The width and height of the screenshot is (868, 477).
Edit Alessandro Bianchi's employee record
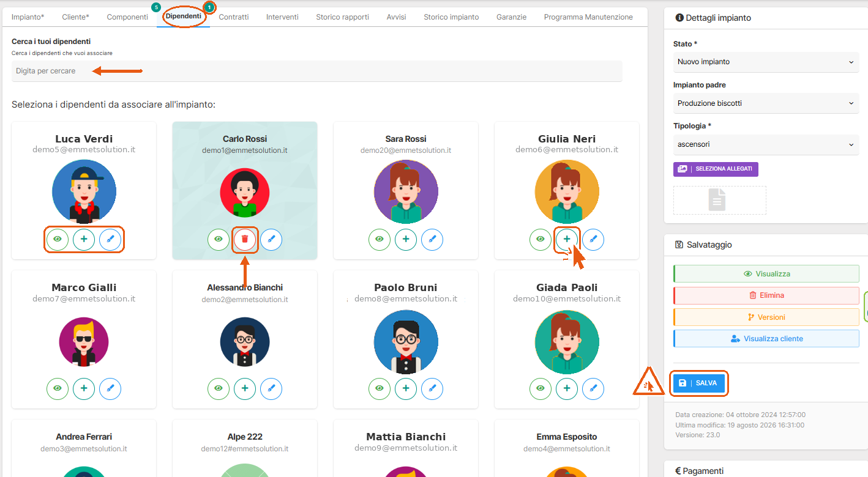pos(271,388)
